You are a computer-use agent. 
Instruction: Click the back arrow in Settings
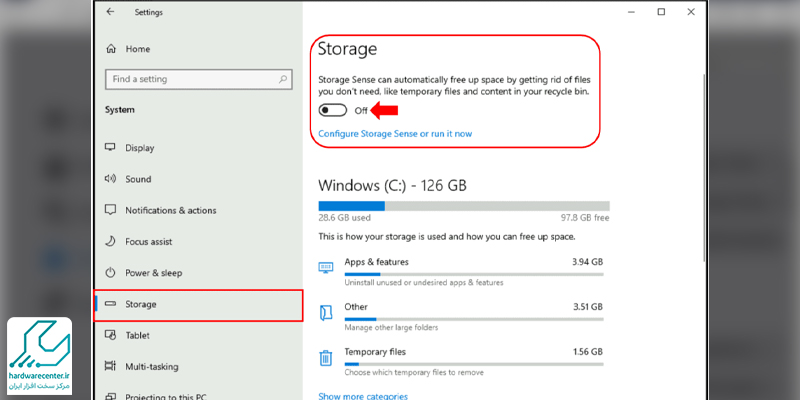(110, 12)
